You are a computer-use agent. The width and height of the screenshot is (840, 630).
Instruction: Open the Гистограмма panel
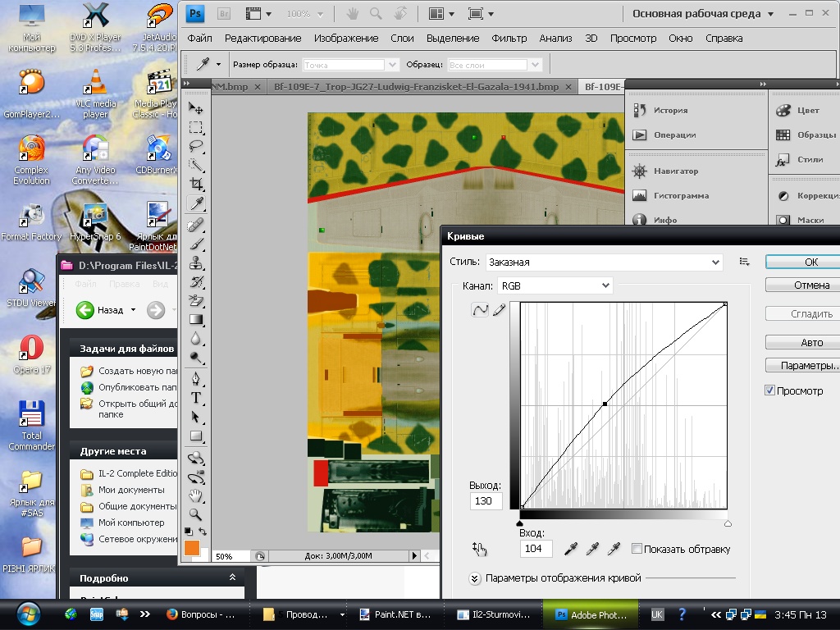pyautogui.click(x=681, y=196)
